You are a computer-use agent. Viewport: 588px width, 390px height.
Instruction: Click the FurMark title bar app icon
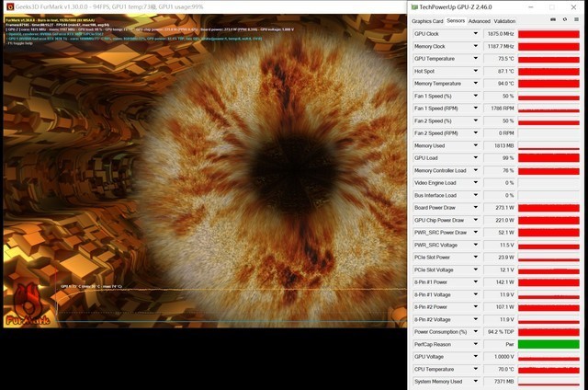point(10,6)
